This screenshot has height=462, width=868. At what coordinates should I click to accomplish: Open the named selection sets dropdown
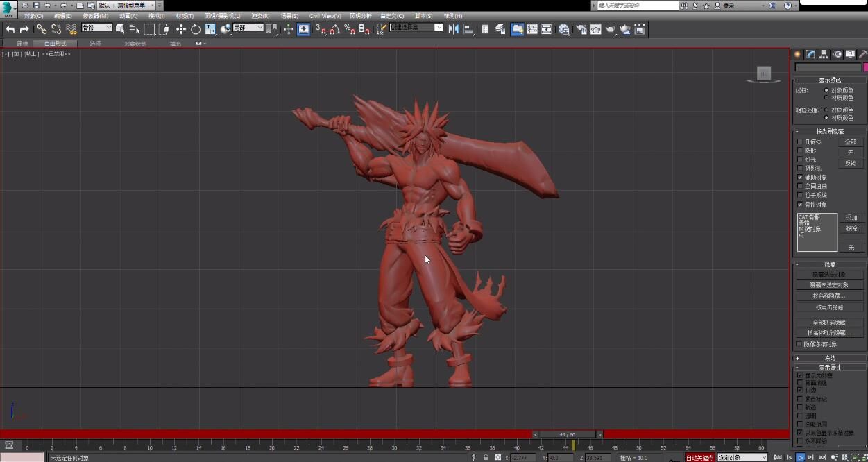[416, 28]
